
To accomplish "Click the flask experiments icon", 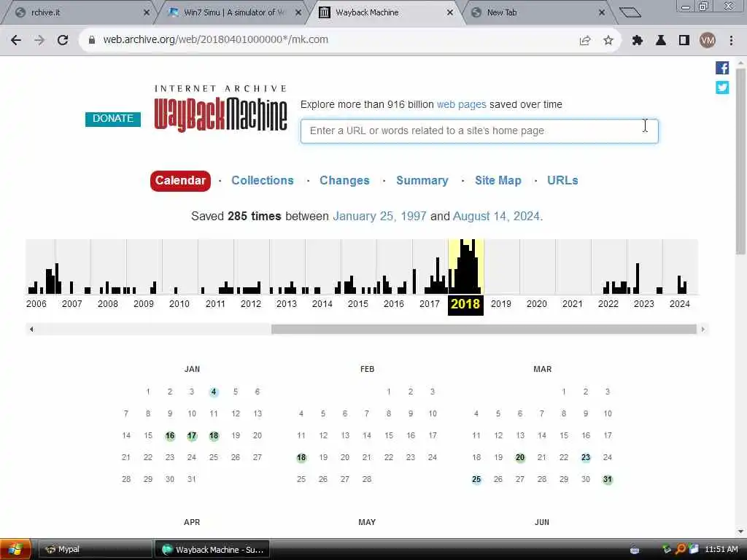I will pos(661,41).
